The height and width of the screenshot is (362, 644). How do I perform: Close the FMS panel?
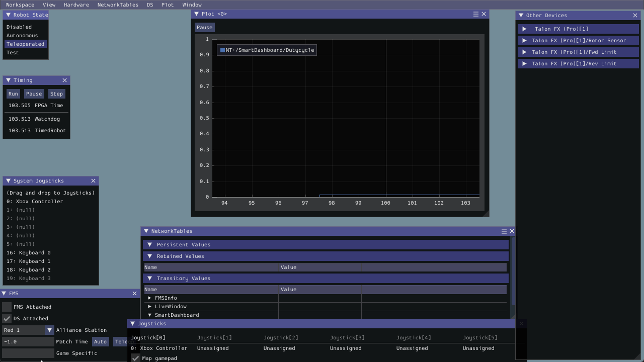[134, 293]
